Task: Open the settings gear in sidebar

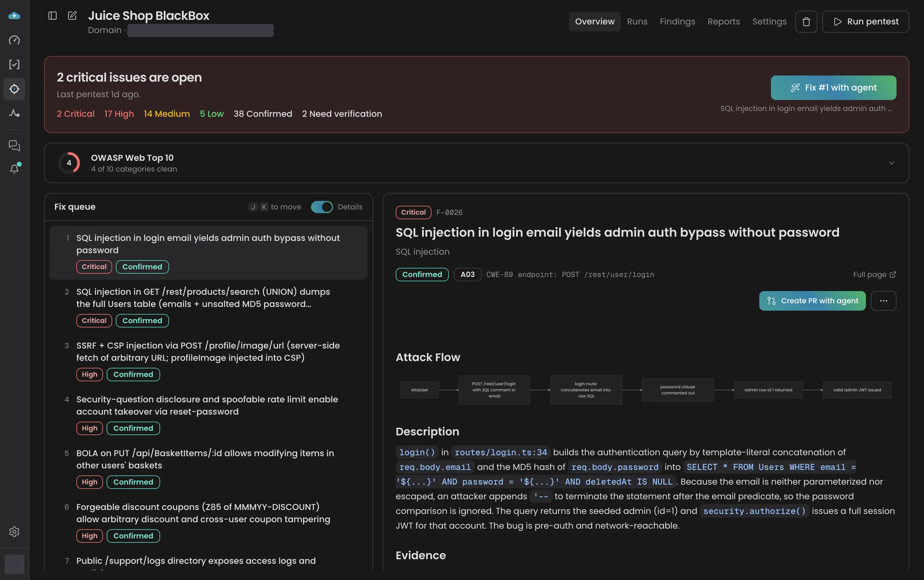Action: coord(14,532)
